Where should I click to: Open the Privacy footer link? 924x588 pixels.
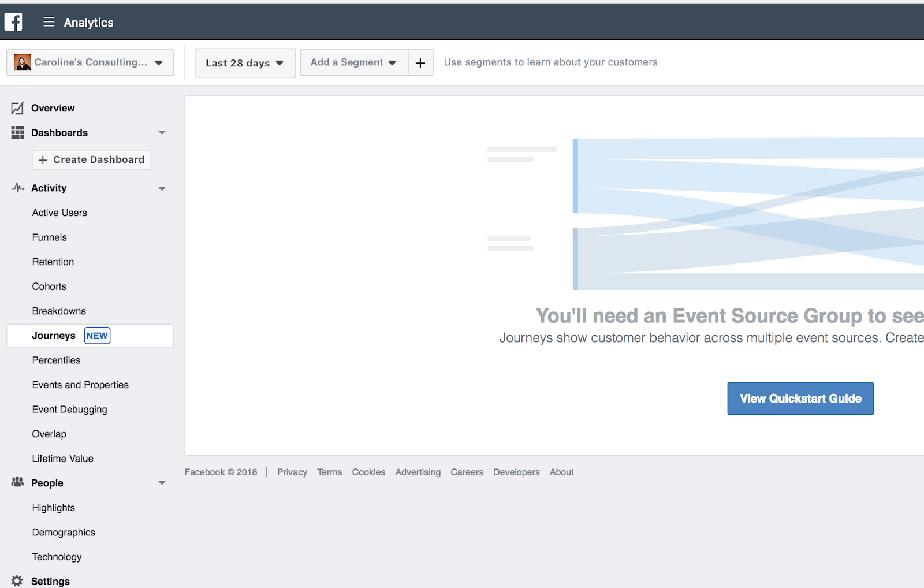click(x=292, y=472)
